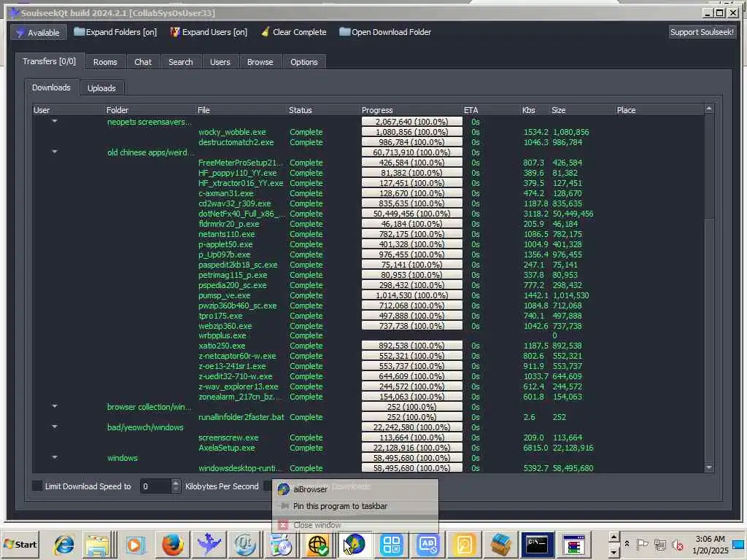Click the muted volume tray icon
The image size is (747, 560).
677,545
